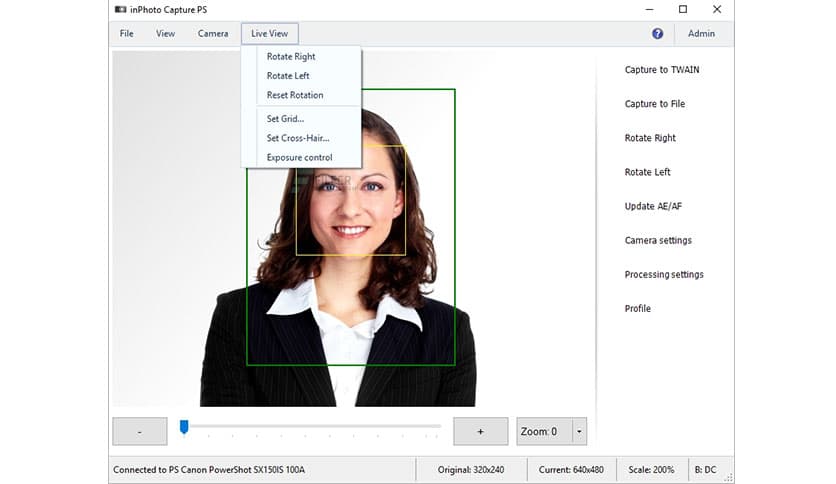Click the blue help question mark icon
The height and width of the screenshot is (484, 836).
point(657,33)
